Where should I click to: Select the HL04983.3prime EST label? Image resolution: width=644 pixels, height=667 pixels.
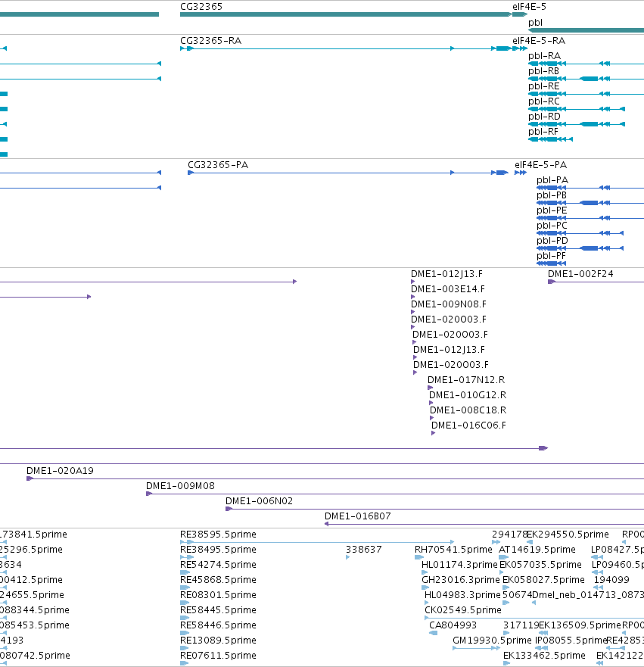coord(462,594)
